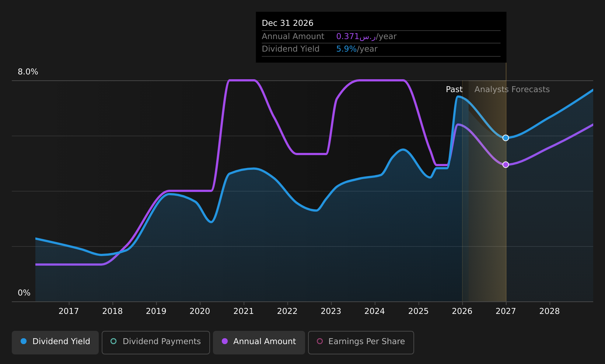Expand the Analysts Forecasts region
Viewport: 605px width, 364px height.
(512, 89)
